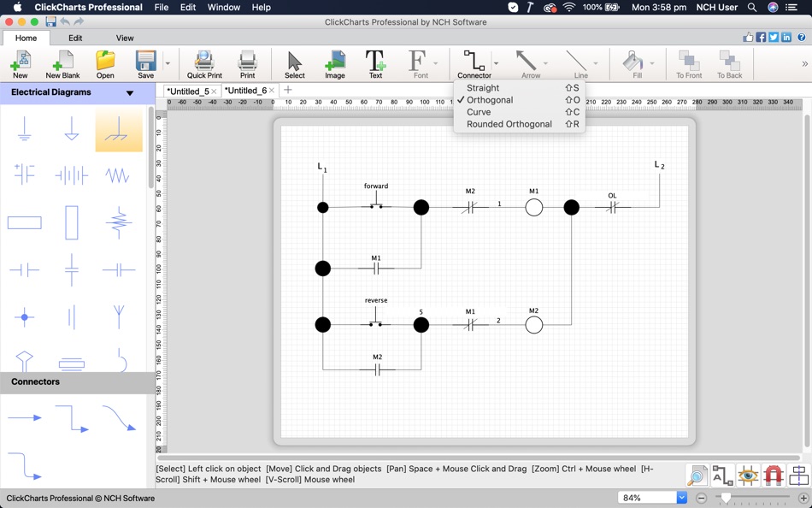Close the *Untitled_5 document tab

point(214,92)
